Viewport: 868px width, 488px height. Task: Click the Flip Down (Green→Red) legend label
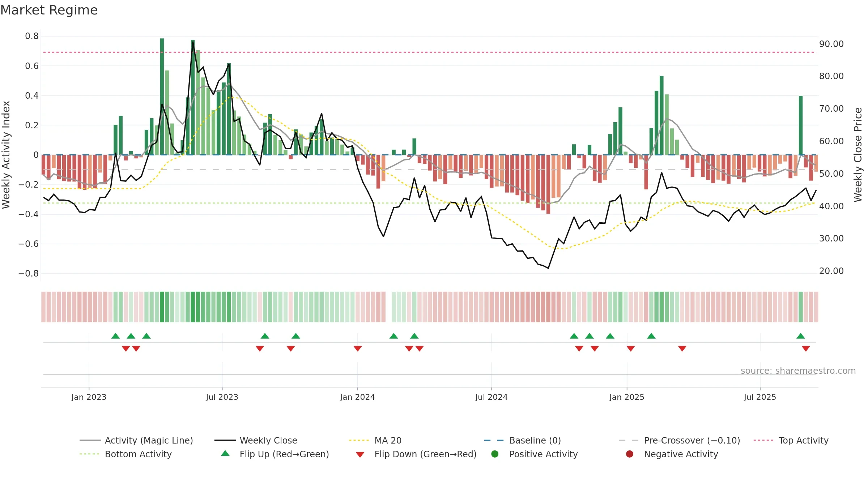coord(425,454)
